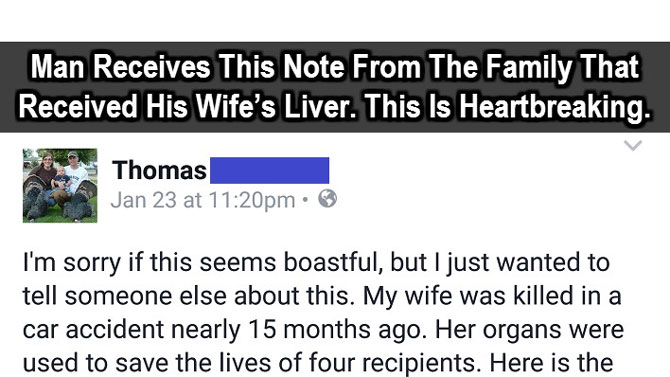Image resolution: width=670 pixels, height=377 pixels.
Task: Click the dot separator after the timestamp
Action: (305, 199)
